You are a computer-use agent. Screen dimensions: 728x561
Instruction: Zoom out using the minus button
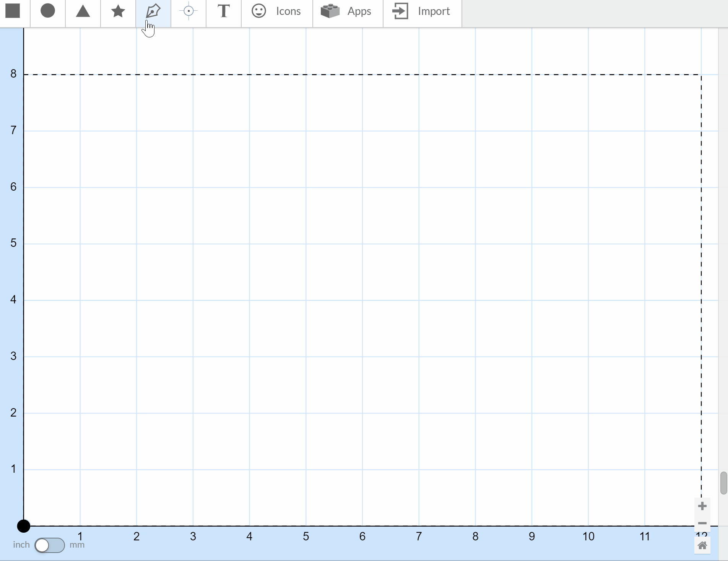(x=702, y=523)
